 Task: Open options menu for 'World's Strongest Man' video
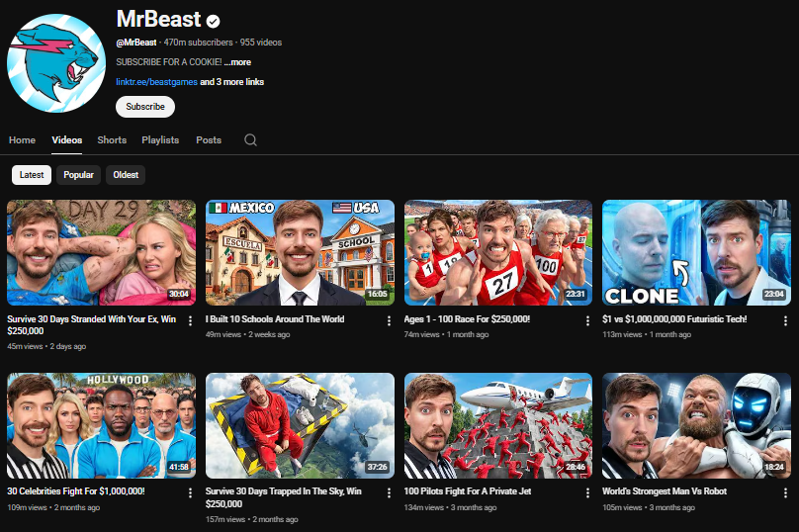785,492
